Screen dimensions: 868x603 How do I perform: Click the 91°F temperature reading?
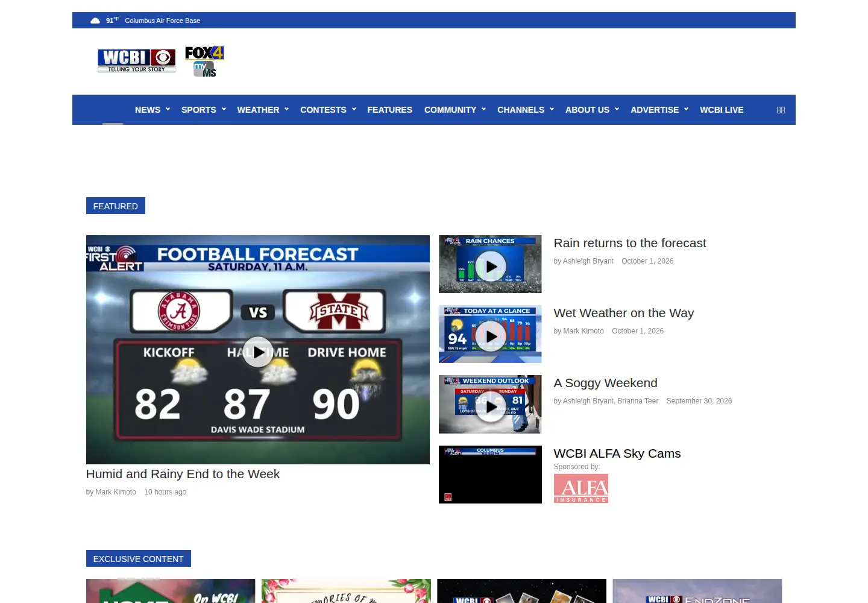click(x=112, y=21)
